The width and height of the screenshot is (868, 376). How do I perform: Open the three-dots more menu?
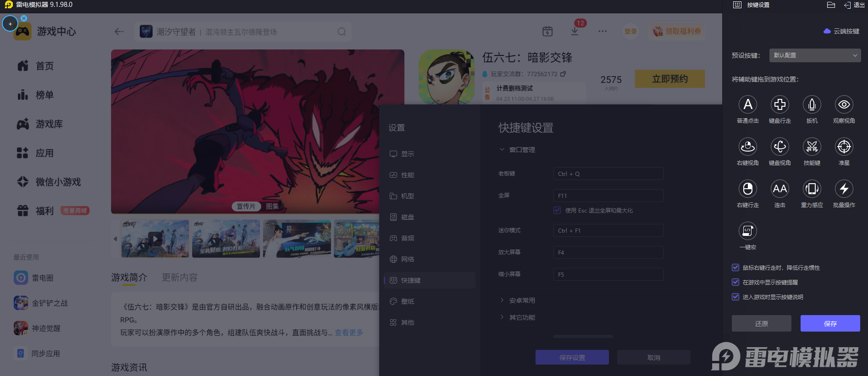[x=603, y=32]
